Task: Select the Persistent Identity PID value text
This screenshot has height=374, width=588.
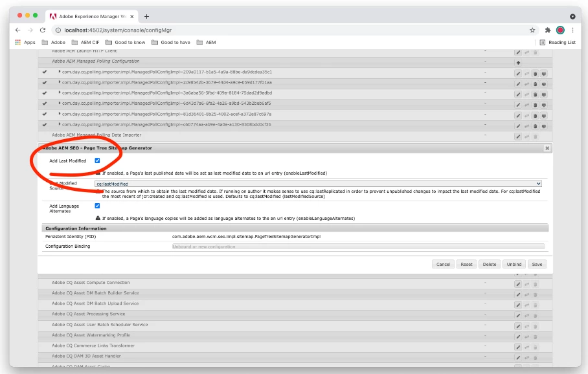Action: (x=246, y=236)
